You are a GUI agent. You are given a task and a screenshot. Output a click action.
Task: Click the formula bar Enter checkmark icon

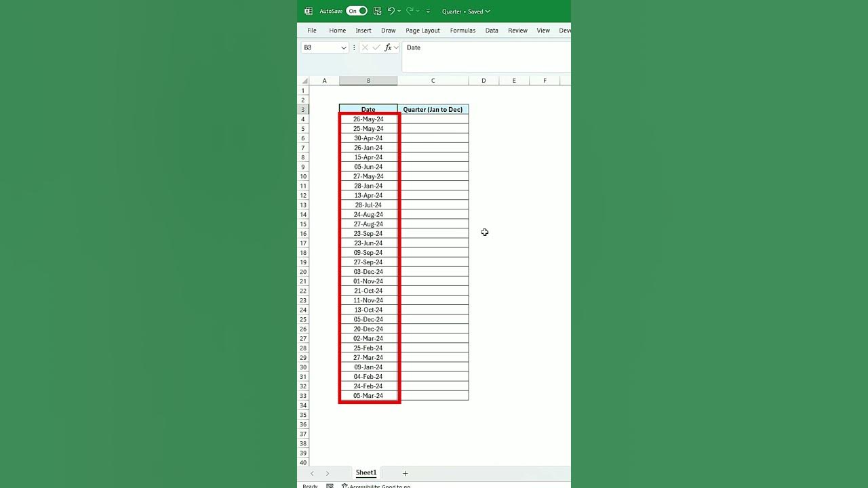pos(376,47)
